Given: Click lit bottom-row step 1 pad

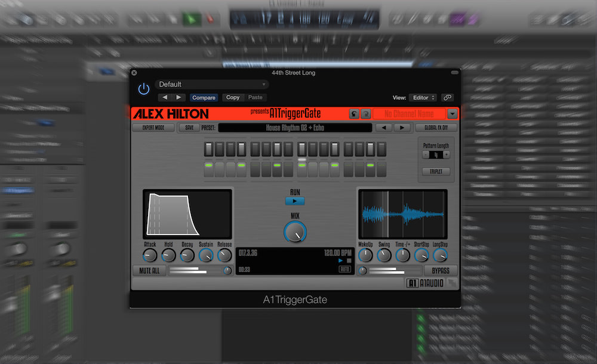Looking at the screenshot, I should coord(208,169).
